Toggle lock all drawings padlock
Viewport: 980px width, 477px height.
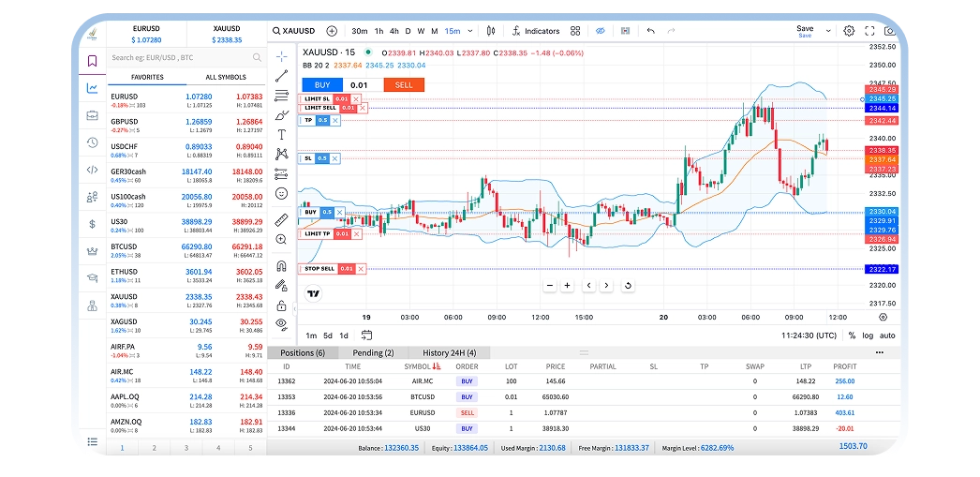click(281, 306)
